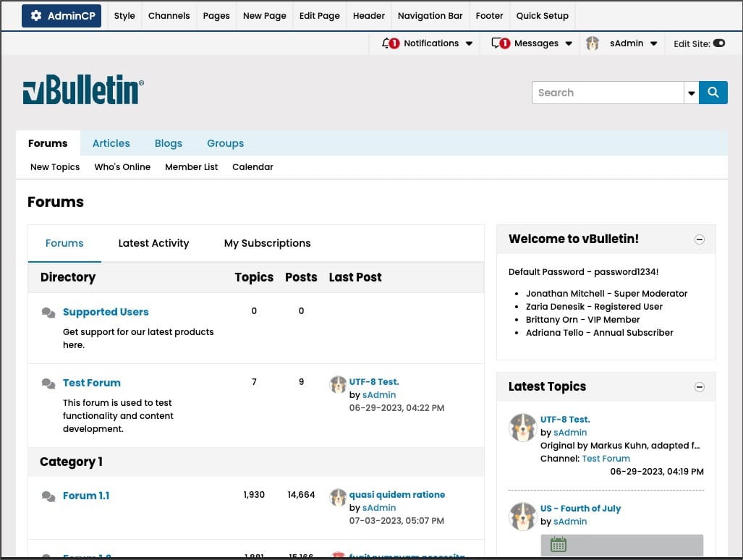Image resolution: width=743 pixels, height=560 pixels.
Task: Click the magnifying glass search button
Action: (x=713, y=93)
